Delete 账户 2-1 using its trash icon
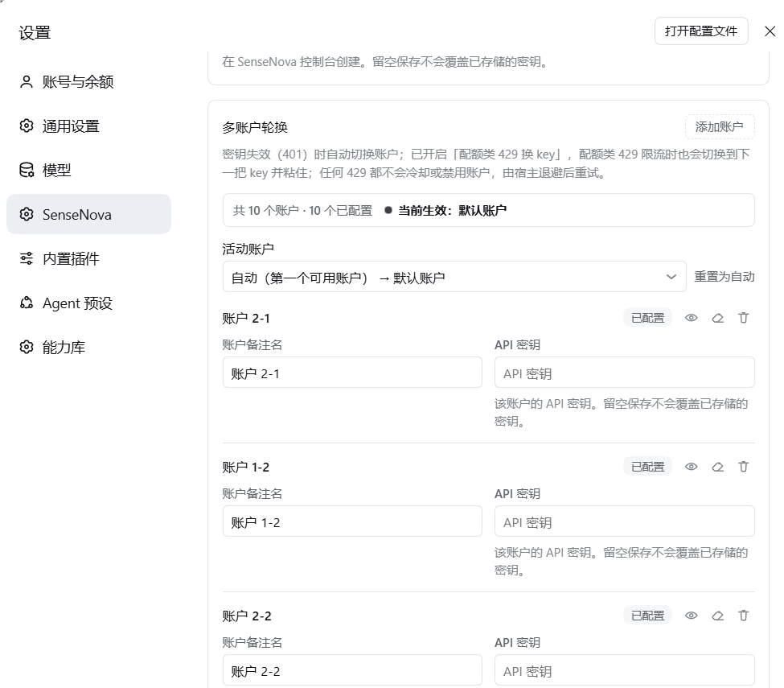784x688 pixels. pyautogui.click(x=744, y=318)
